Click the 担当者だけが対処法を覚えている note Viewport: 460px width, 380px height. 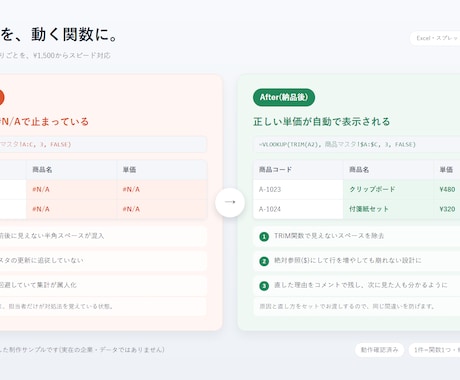[103, 306]
